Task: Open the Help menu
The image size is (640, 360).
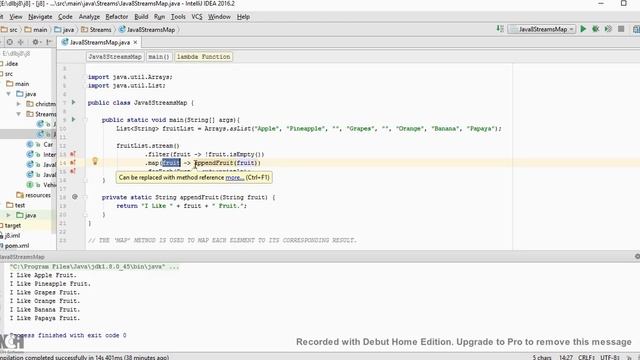Action: pyautogui.click(x=243, y=17)
